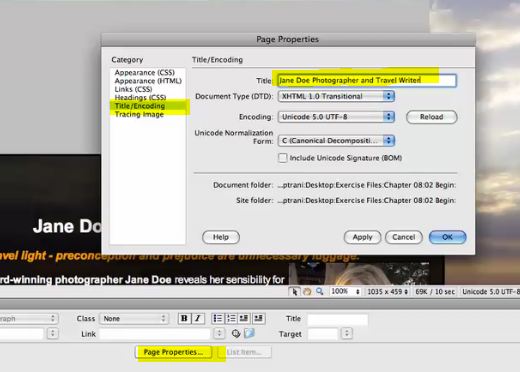Click the Browse for File folder icon
520x372 pixels.
point(249,333)
